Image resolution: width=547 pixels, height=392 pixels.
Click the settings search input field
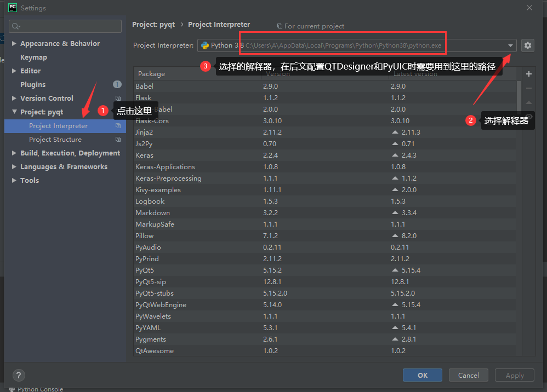tap(65, 26)
